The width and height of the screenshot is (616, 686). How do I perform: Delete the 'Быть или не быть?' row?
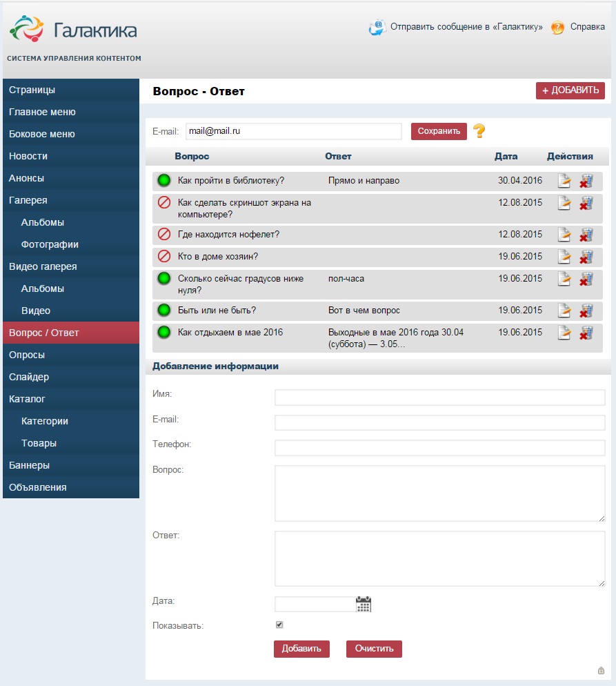tap(586, 311)
